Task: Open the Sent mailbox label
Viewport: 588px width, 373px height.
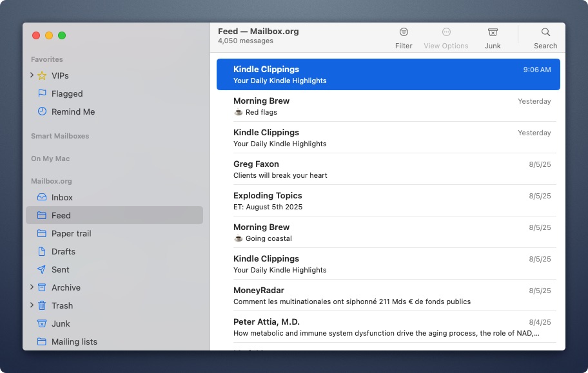Action: [x=61, y=269]
